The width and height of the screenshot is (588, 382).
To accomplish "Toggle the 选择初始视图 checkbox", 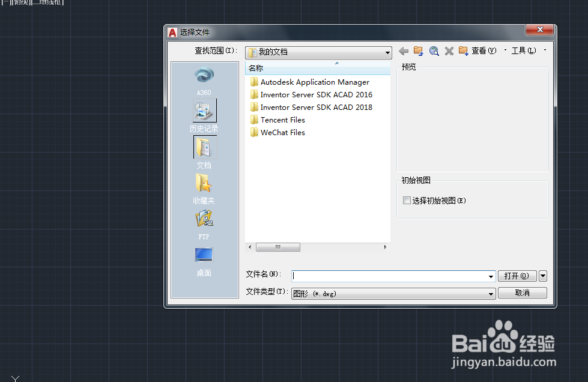I will [407, 201].
